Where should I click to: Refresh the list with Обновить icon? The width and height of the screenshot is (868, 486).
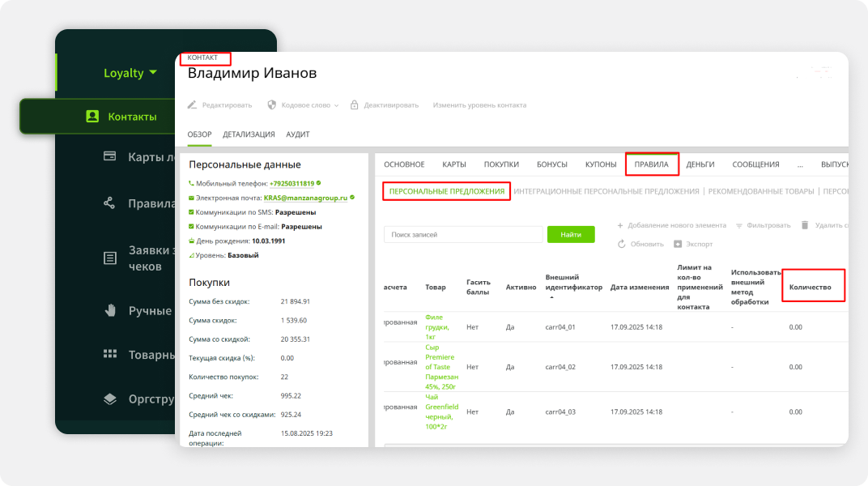(x=622, y=244)
